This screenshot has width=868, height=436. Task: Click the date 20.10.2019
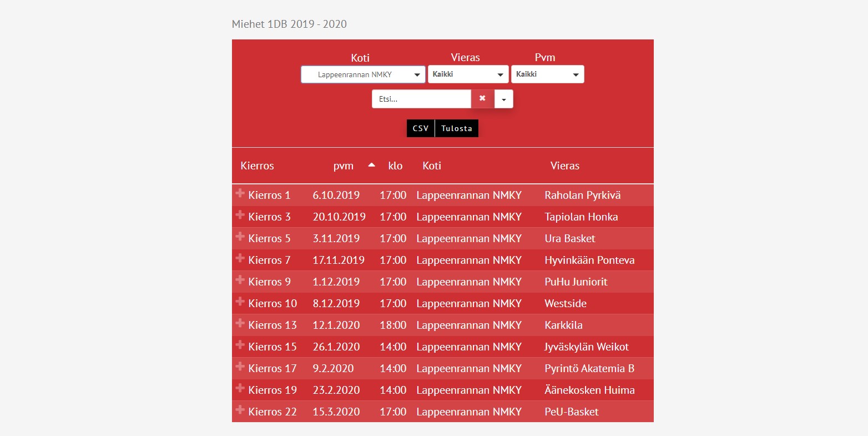tap(339, 217)
